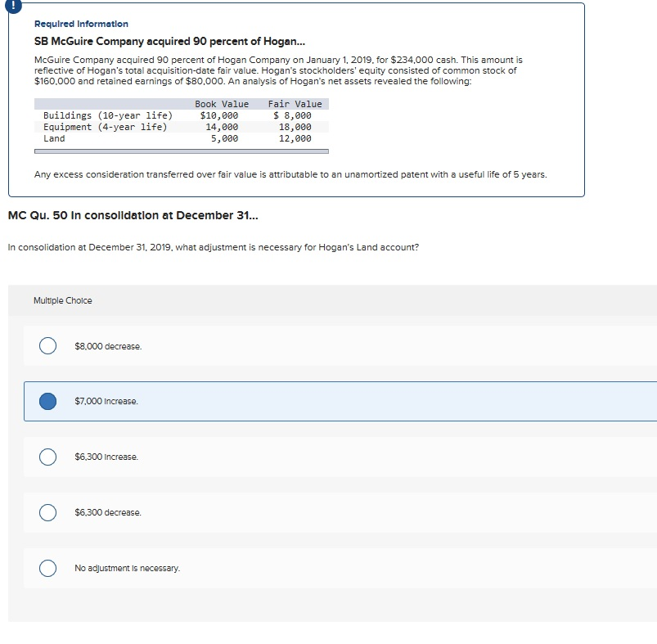Viewport: 657px width, 644px height.
Task: Select the $7,000 increase radio button
Action: tap(47, 401)
